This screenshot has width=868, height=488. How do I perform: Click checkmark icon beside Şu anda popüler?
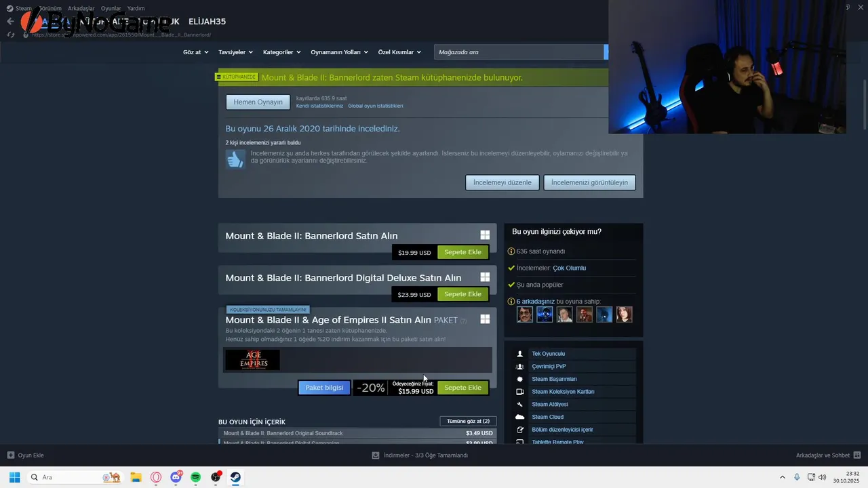pos(511,285)
